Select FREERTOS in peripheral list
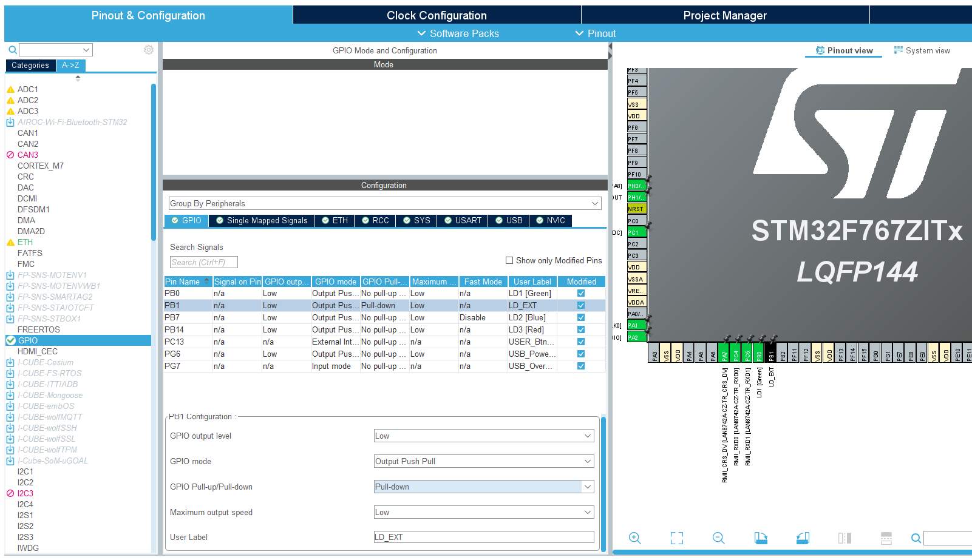The image size is (972, 560). coord(39,329)
